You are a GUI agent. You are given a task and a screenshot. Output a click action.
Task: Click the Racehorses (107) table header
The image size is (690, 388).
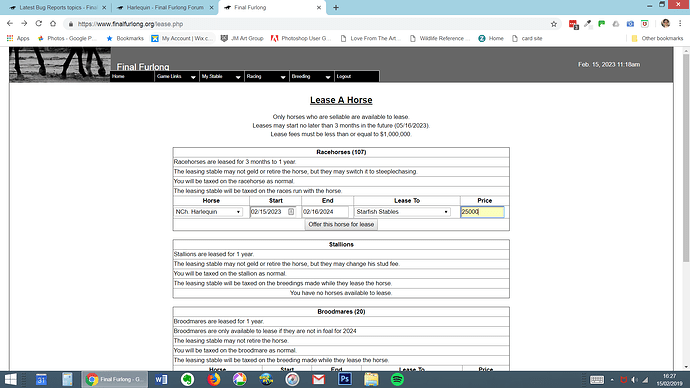341,152
